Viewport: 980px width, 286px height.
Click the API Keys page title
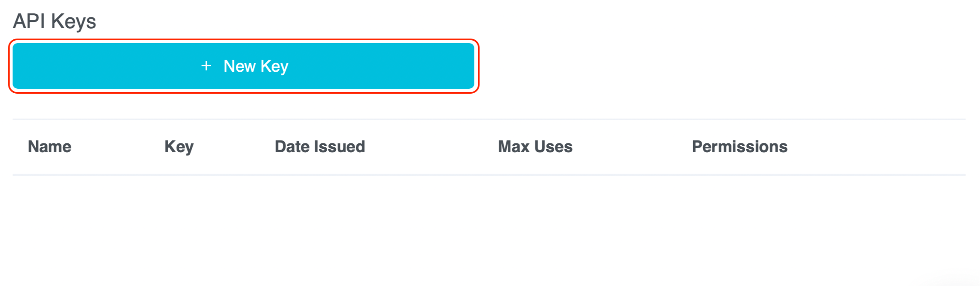point(54,21)
